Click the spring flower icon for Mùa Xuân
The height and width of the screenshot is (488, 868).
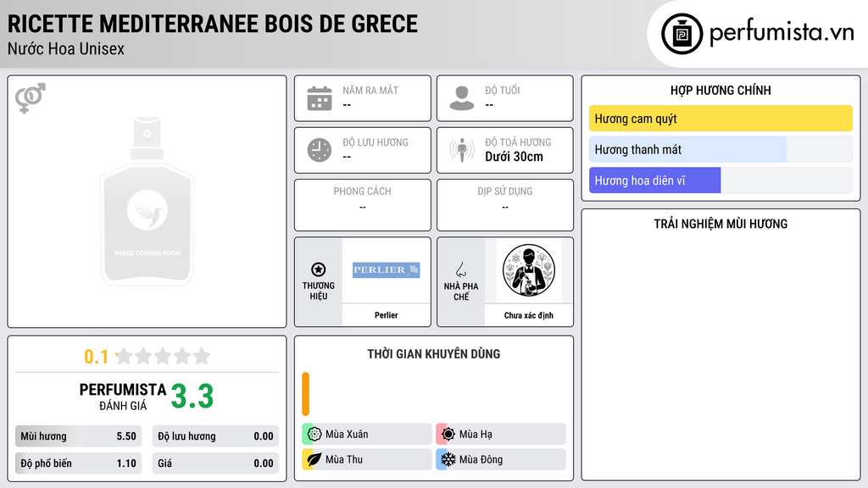click(314, 435)
